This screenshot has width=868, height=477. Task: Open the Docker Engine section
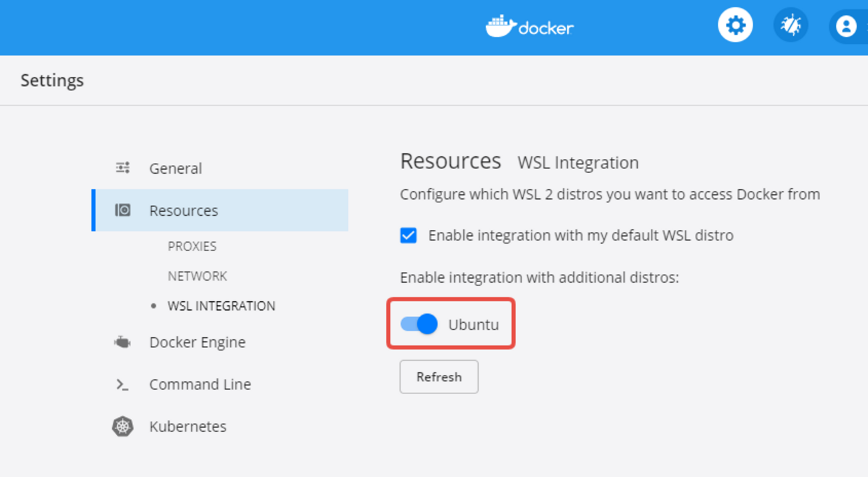[197, 342]
